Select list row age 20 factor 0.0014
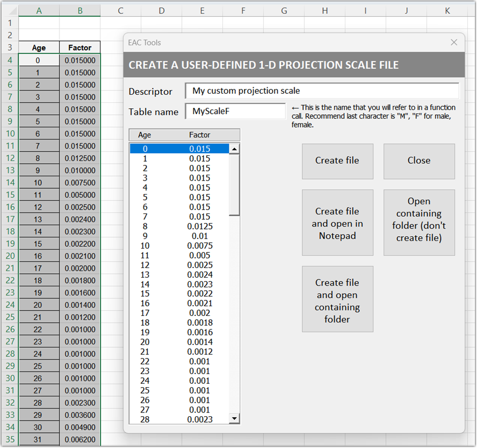 coord(179,342)
